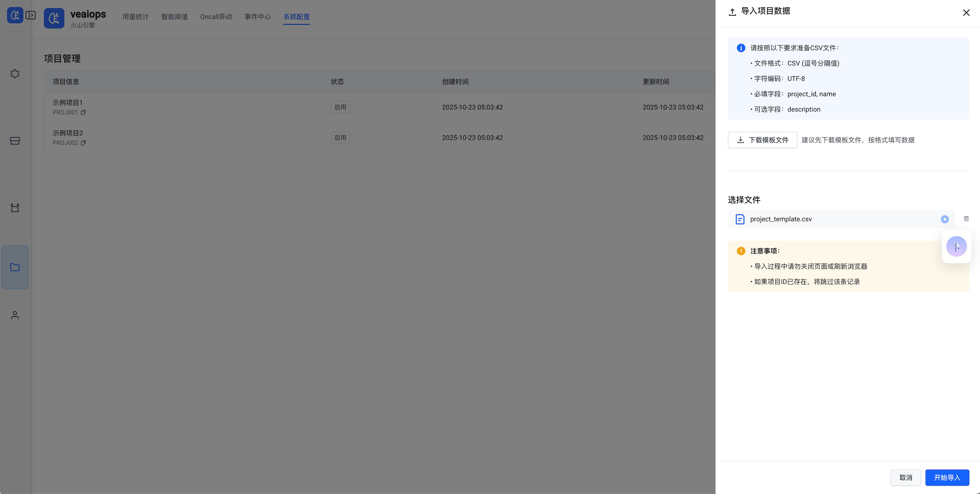Image resolution: width=980 pixels, height=494 pixels.
Task: Close the 导入项目数据 drawer
Action: click(966, 12)
